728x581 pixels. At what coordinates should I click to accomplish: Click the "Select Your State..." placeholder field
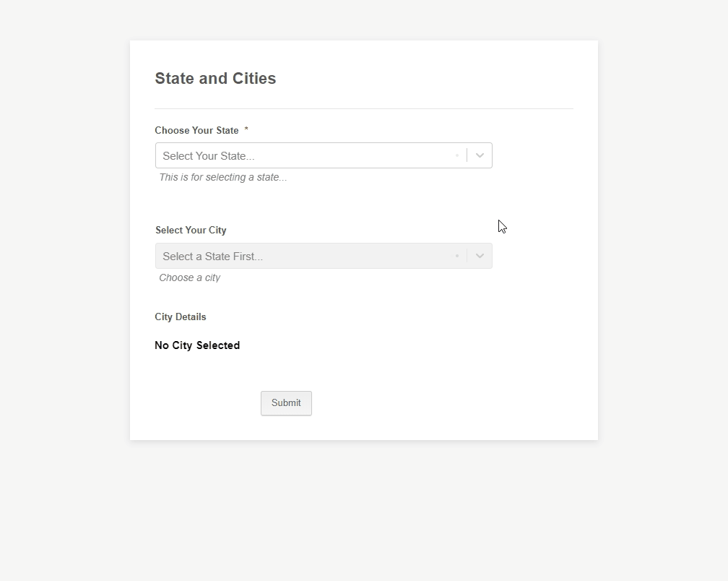click(209, 156)
